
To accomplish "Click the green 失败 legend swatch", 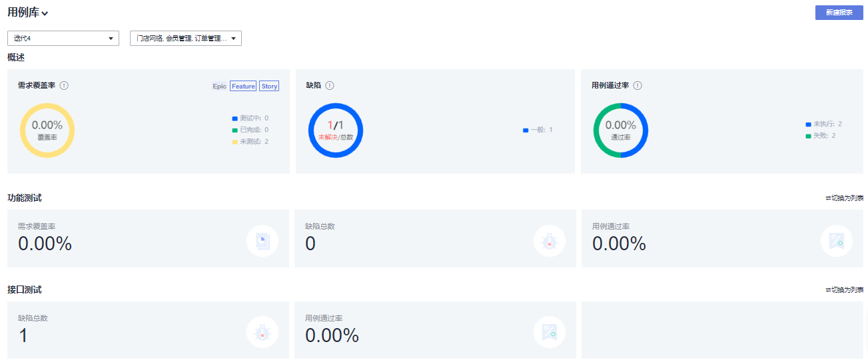I will [x=809, y=136].
